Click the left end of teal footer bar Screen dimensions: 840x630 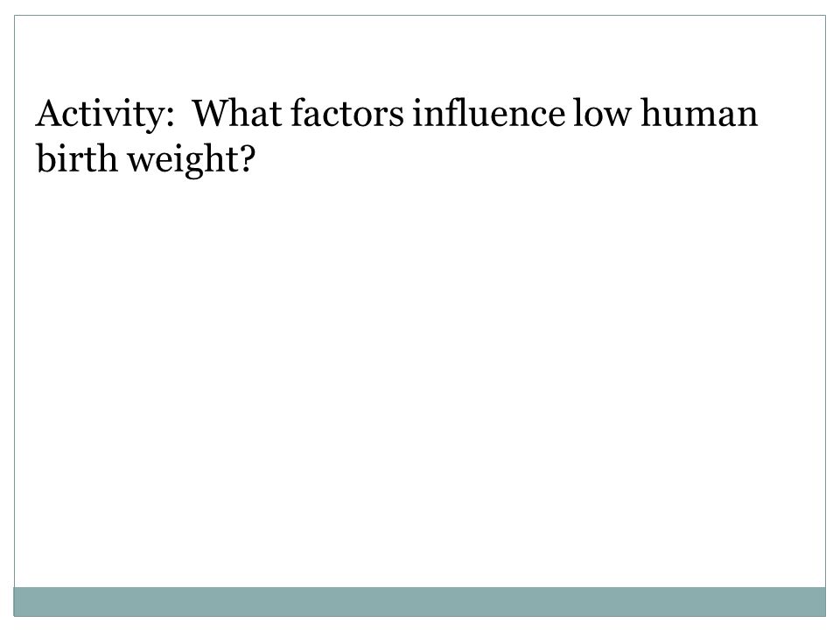click(21, 602)
